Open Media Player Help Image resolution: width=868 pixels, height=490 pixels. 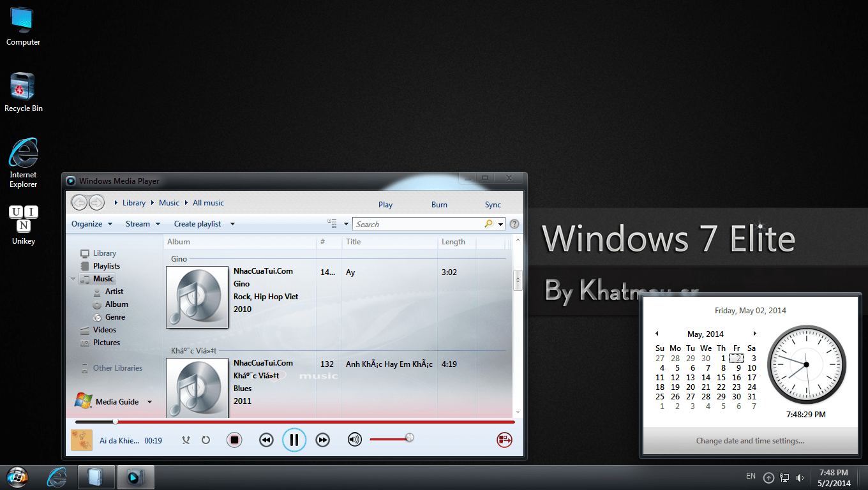click(514, 224)
